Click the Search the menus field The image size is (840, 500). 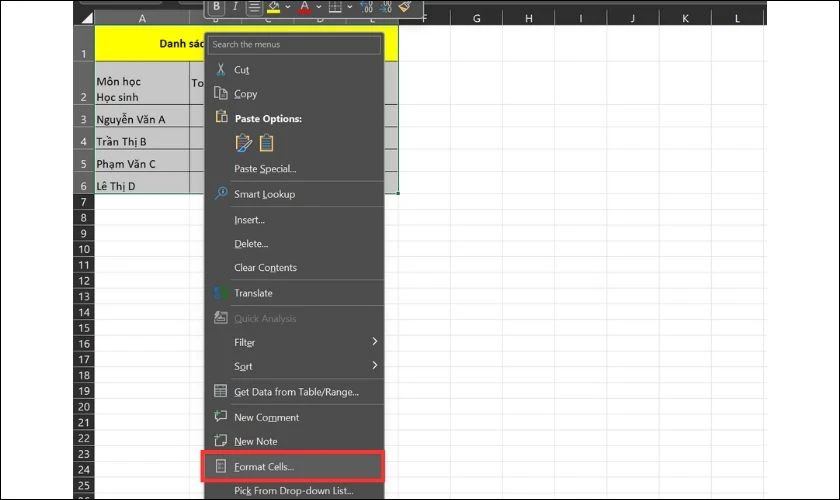[294, 45]
